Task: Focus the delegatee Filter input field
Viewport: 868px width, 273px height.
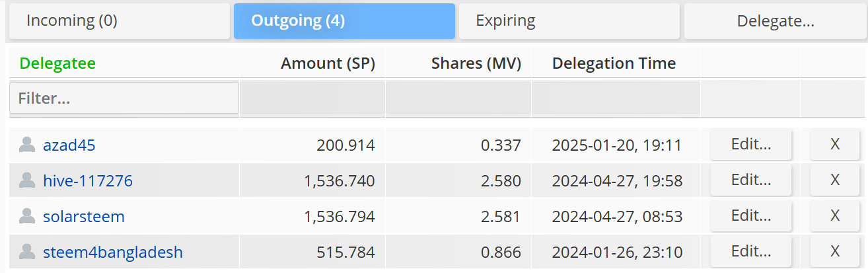Action: pos(124,98)
